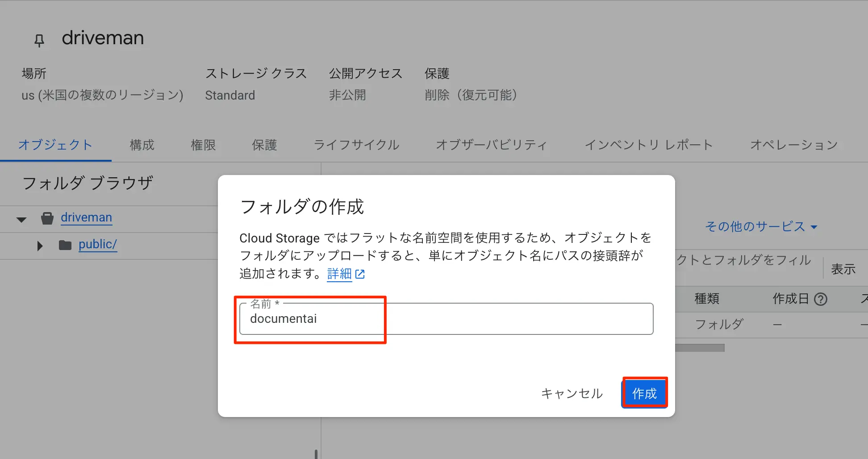Click the help icon beside 作成日
The width and height of the screenshot is (868, 459).
click(821, 299)
